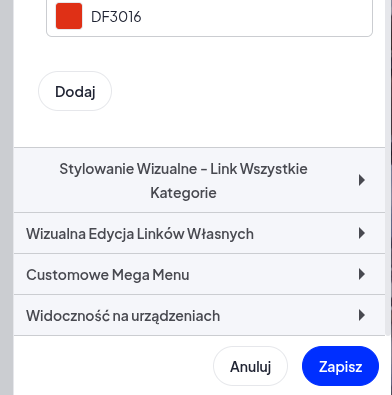Focus the DF3016 hex color field
This screenshot has height=395, width=392.
(116, 16)
